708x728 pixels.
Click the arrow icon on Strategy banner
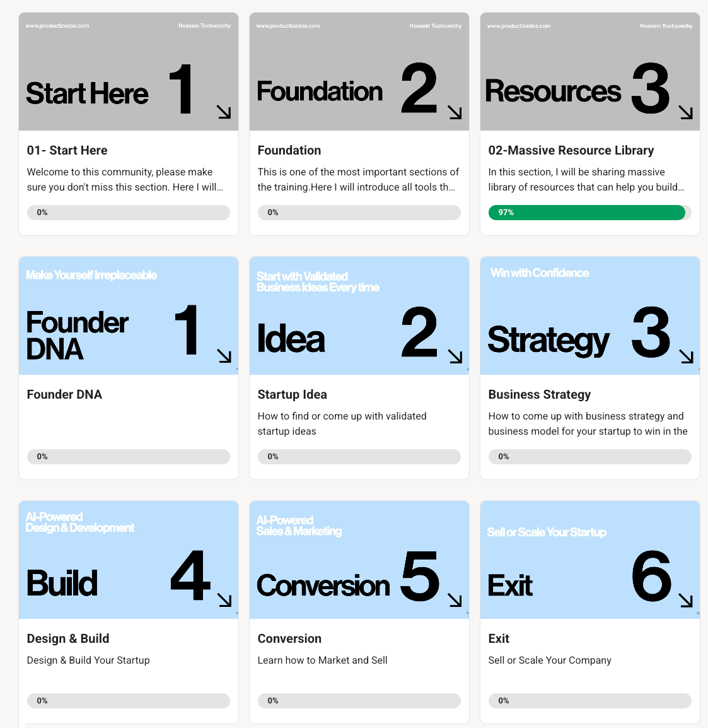685,356
